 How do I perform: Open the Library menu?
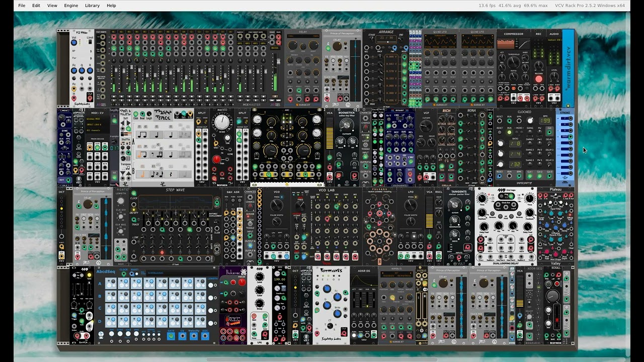coord(92,6)
